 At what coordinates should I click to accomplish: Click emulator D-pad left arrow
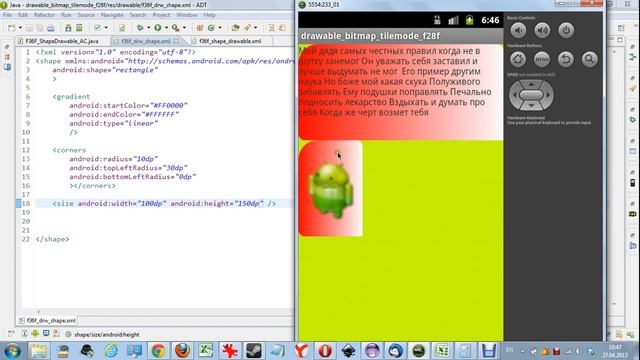click(x=514, y=95)
